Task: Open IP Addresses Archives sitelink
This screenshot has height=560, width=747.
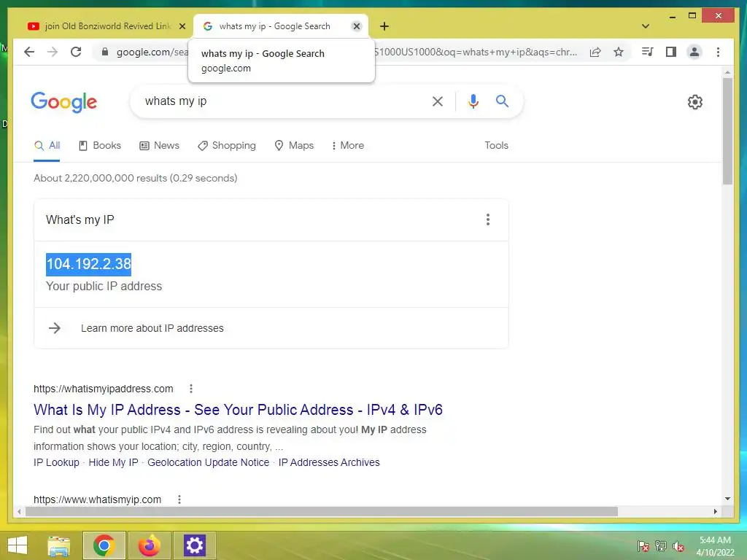Action: click(329, 462)
